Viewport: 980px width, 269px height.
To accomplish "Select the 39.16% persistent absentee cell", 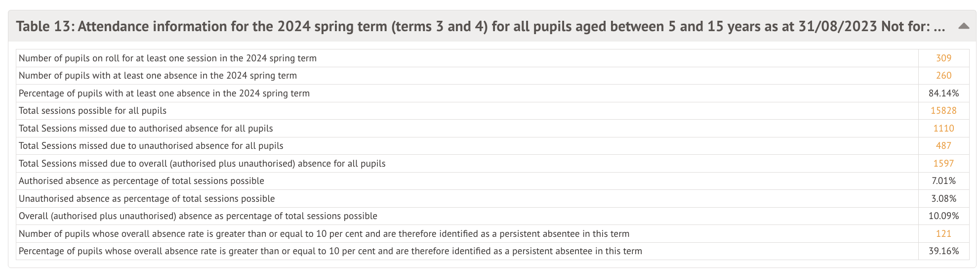I will coord(943,251).
